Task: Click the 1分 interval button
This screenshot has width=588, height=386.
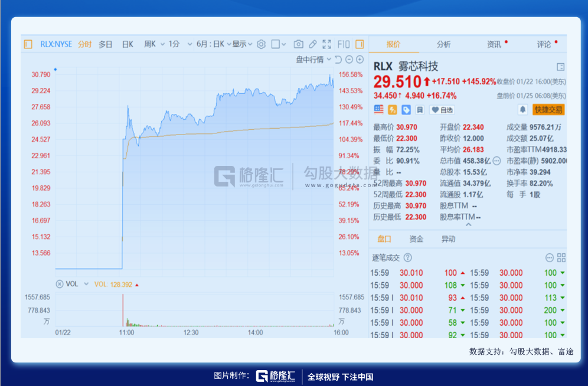Action: [x=174, y=44]
